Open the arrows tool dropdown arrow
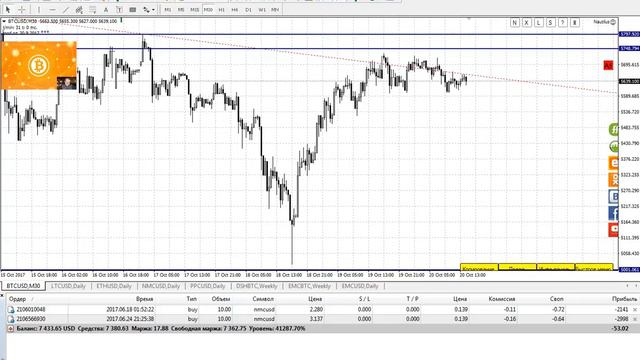Image resolution: width=640 pixels, height=360 pixels. [x=153, y=9]
